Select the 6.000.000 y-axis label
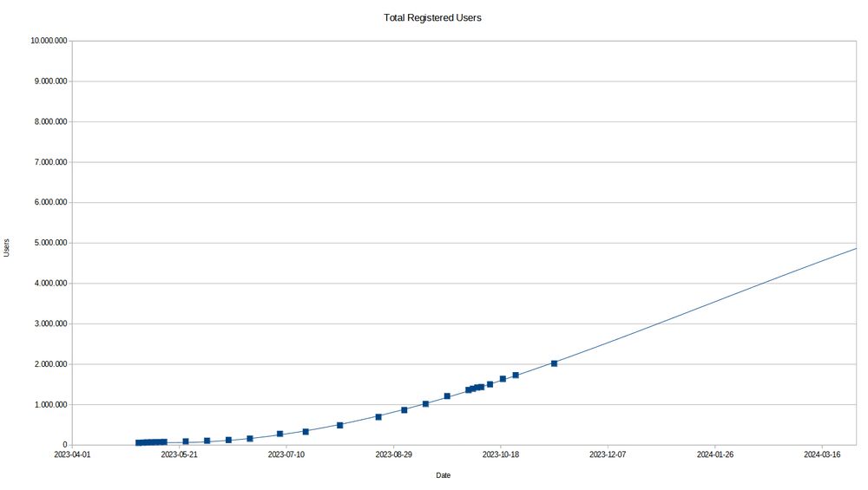868x490 pixels. pyautogui.click(x=51, y=202)
